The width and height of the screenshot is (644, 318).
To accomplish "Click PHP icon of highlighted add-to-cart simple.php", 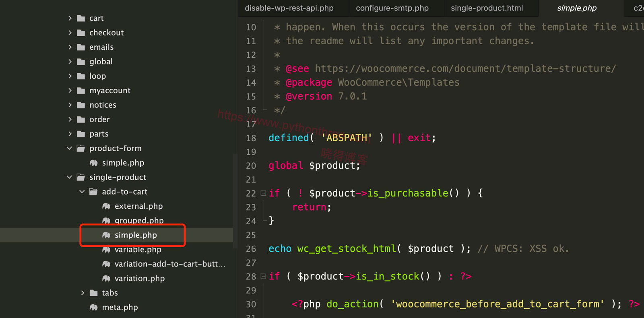I will (106, 235).
